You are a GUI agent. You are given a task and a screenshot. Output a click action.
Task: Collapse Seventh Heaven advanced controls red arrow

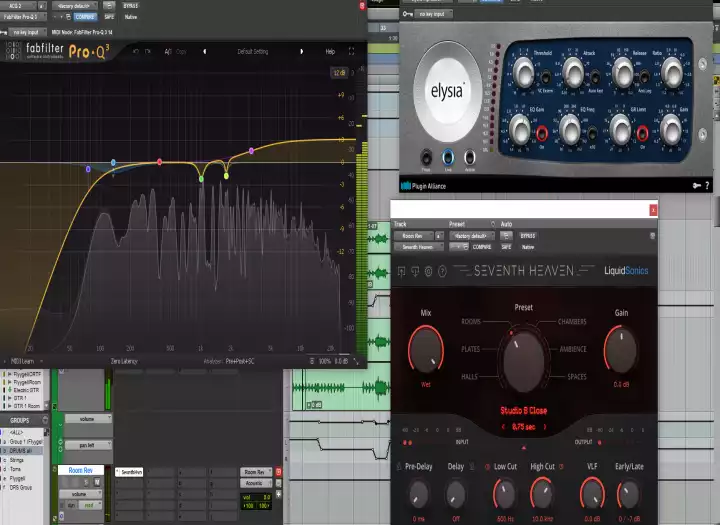523,447
